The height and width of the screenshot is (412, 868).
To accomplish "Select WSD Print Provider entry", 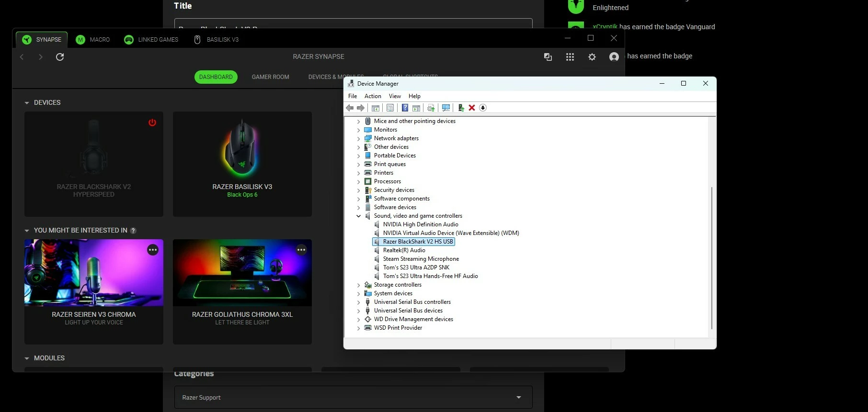I will pos(398,328).
